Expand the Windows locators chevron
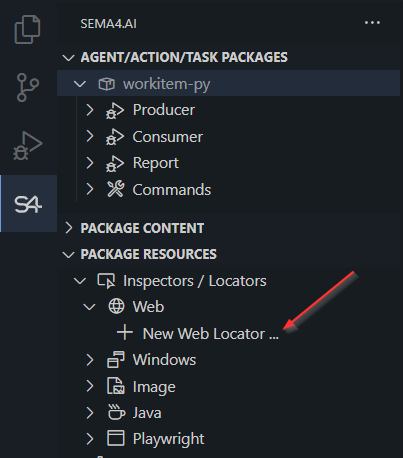403x458 pixels. click(x=89, y=360)
